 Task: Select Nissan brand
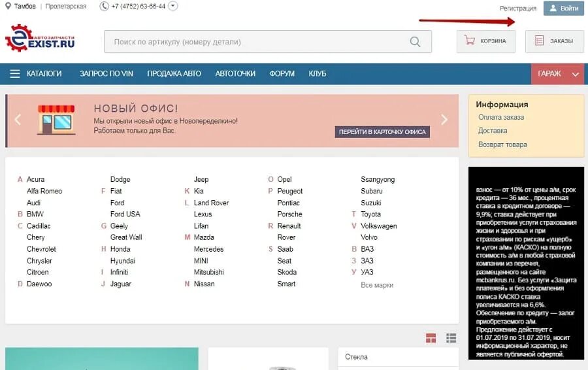[x=204, y=284]
